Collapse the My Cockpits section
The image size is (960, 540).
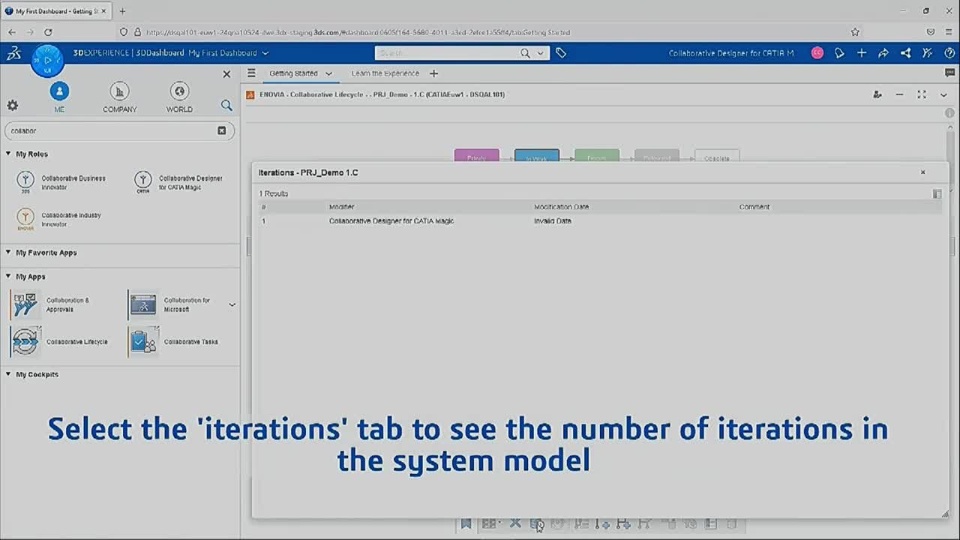click(x=9, y=374)
